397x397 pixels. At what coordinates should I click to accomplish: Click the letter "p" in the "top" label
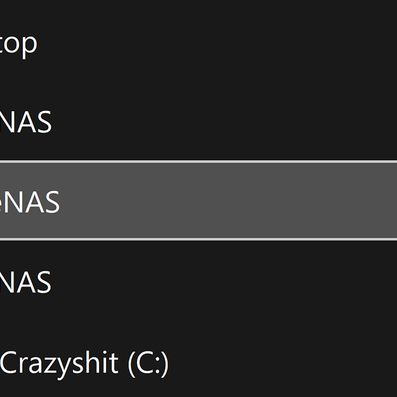click(x=30, y=46)
